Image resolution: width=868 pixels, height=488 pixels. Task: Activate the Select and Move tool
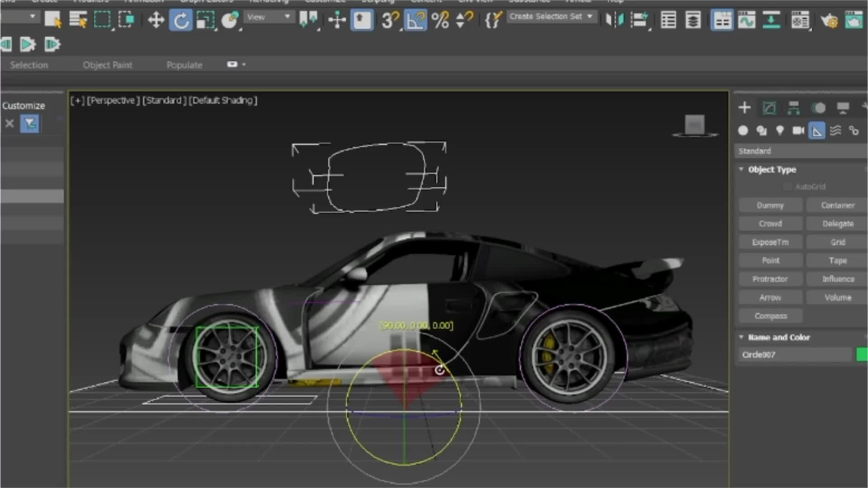coord(156,19)
